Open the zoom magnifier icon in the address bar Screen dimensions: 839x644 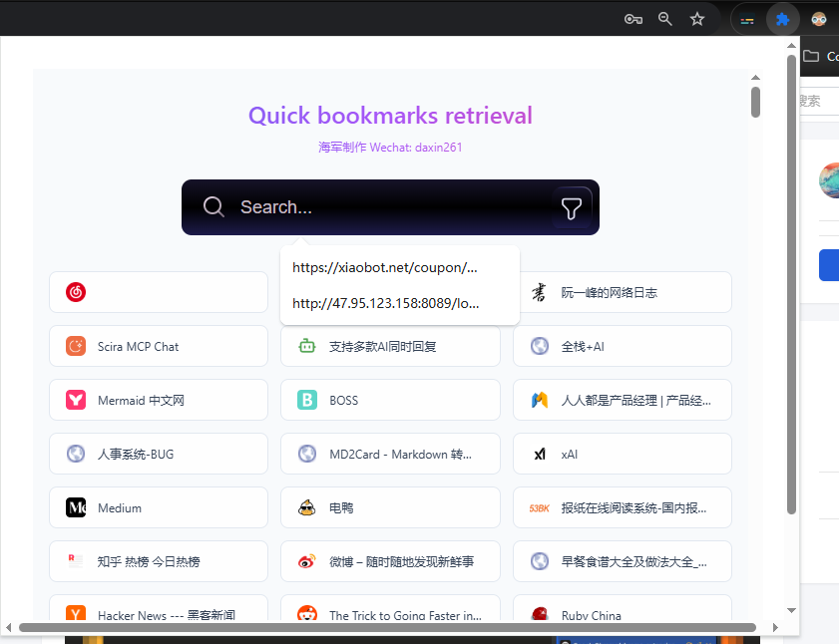665,19
